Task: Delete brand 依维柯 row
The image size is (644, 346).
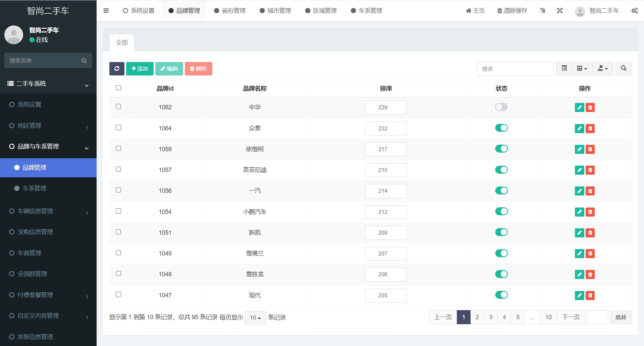Action: click(x=590, y=149)
